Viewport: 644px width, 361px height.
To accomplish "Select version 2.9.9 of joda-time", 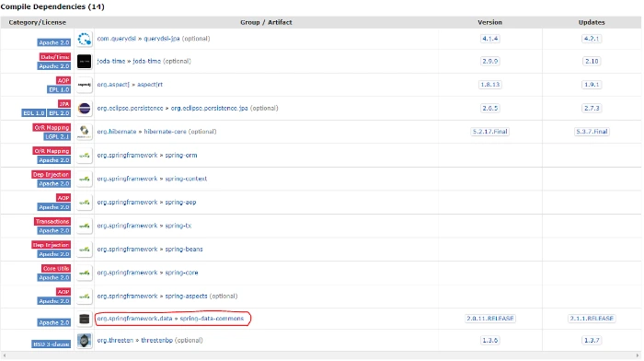I will click(x=490, y=62).
